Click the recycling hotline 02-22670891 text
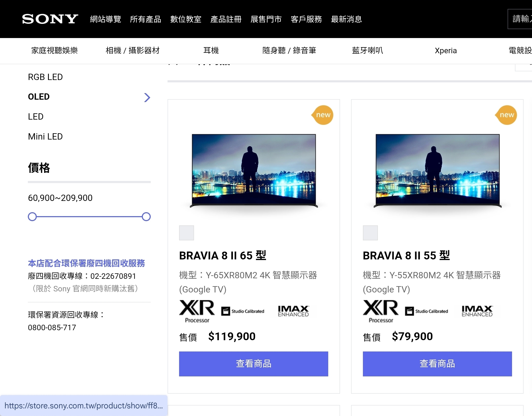The height and width of the screenshot is (416, 532). (113, 276)
